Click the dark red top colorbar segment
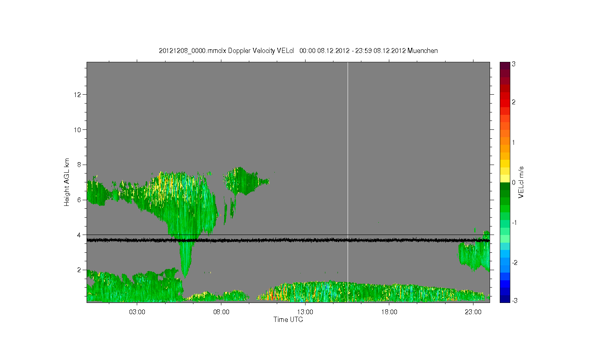Screen dimensions: 607x364 (x=505, y=66)
